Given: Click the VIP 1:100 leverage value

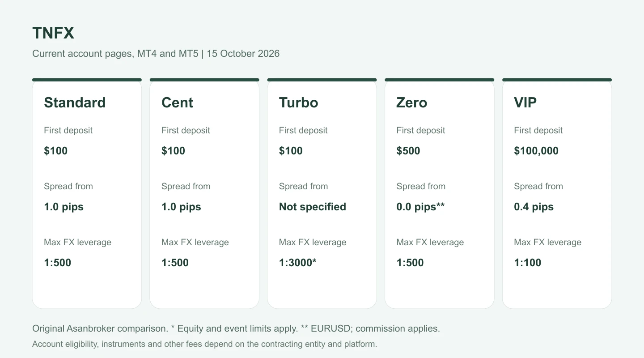Looking at the screenshot, I should pyautogui.click(x=528, y=263).
